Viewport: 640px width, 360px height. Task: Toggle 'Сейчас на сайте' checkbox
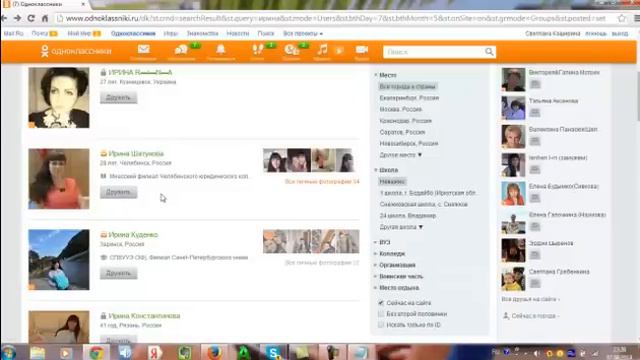click(381, 303)
